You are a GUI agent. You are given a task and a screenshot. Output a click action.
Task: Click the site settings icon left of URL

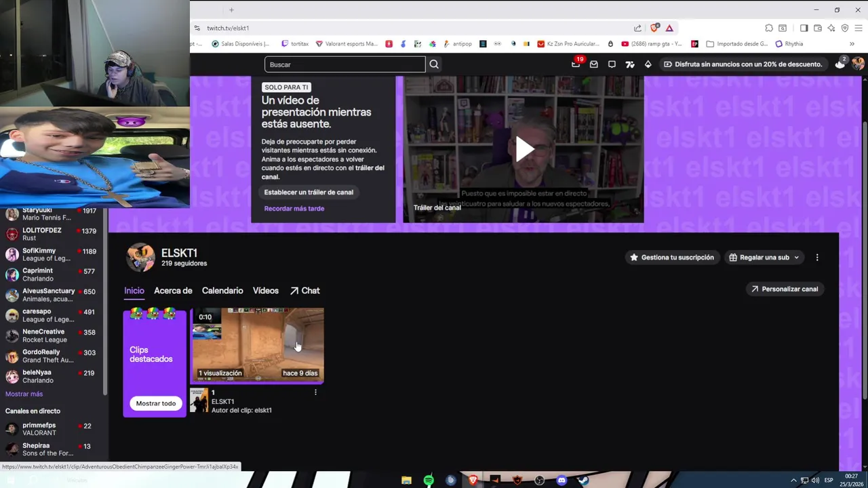coord(197,28)
